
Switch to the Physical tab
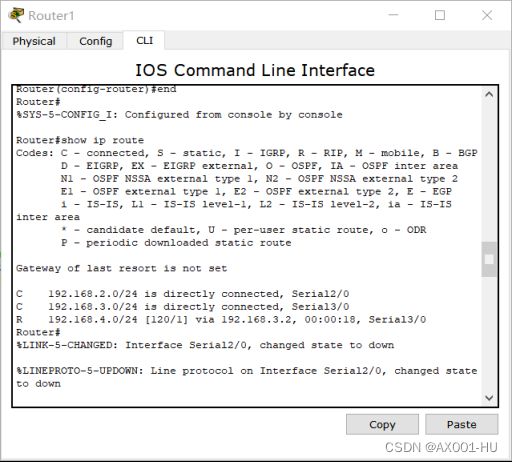point(34,41)
